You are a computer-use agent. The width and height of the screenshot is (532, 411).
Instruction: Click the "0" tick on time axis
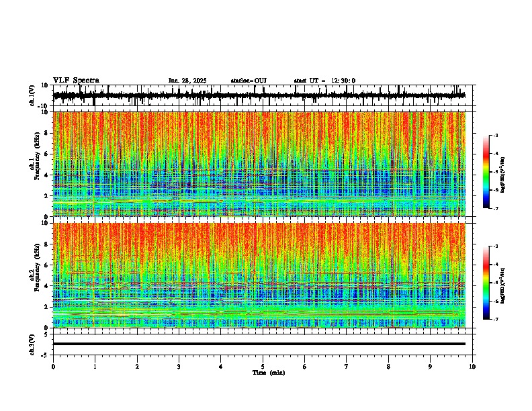(53, 367)
